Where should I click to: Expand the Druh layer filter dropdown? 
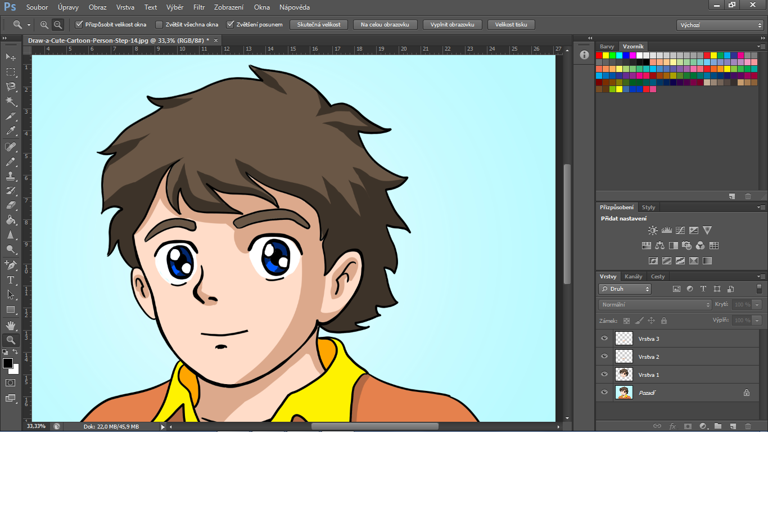[625, 289]
